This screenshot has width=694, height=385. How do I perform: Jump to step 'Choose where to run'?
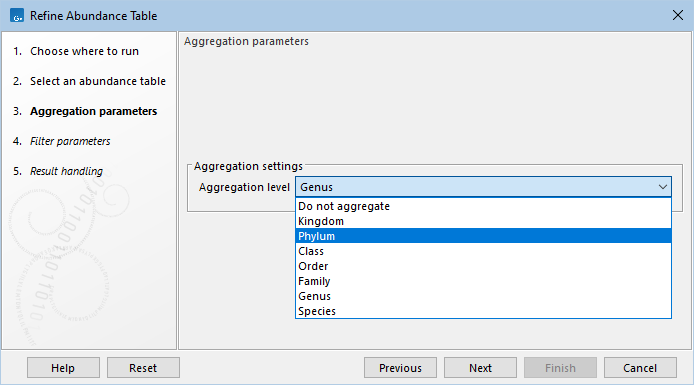(85, 51)
